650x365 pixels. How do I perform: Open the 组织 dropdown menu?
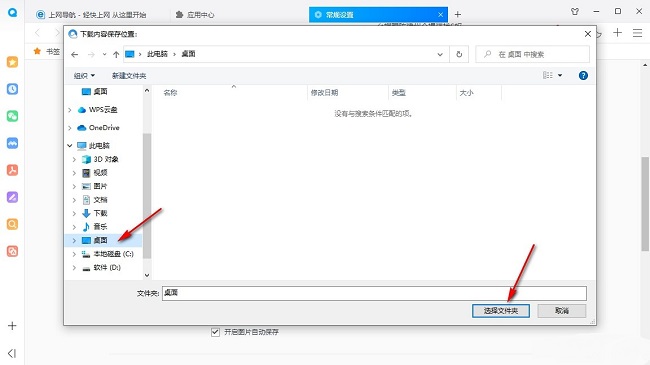[x=84, y=75]
